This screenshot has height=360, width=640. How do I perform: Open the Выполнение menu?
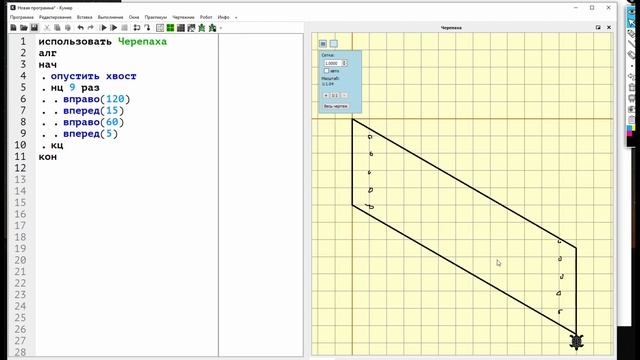coord(110,17)
